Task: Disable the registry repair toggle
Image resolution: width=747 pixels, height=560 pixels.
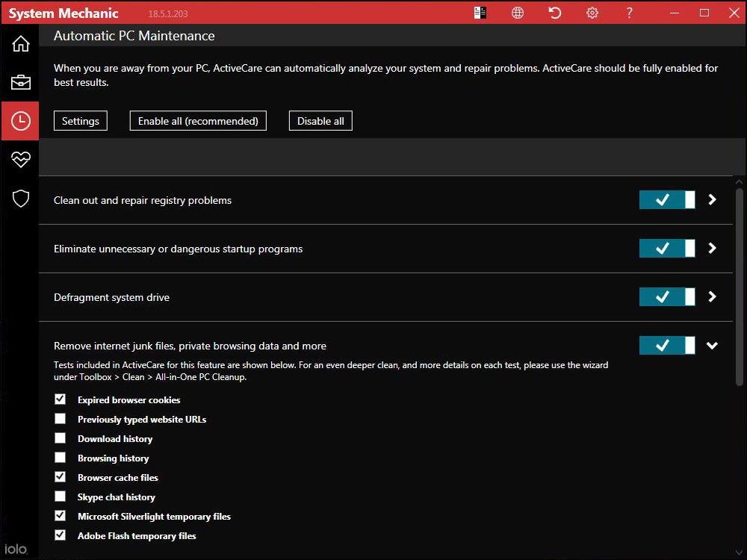Action: pos(666,199)
